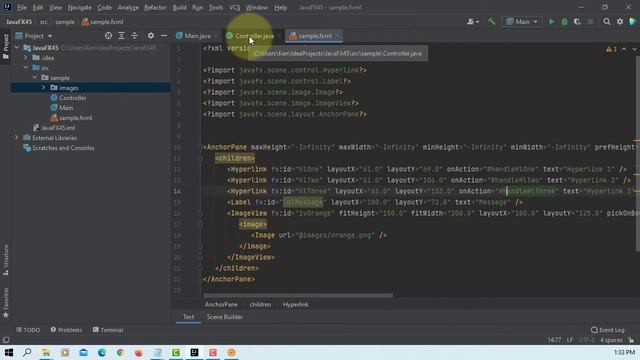This screenshot has height=360, width=640.
Task: Click the editor horizontal scrollbar
Action: (x=298, y=295)
